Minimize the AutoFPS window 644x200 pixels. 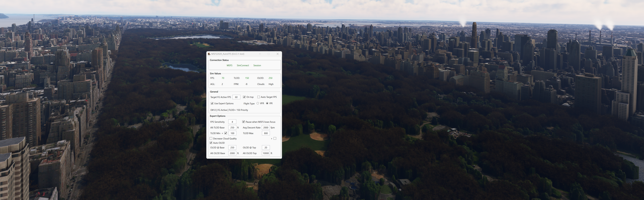tap(260, 54)
